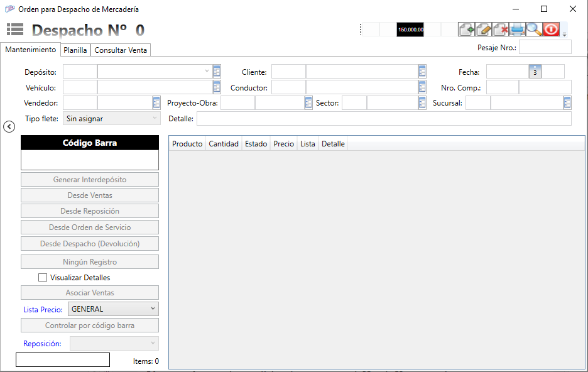
Task: Open the Fecha calendar picker button
Action: tap(535, 71)
